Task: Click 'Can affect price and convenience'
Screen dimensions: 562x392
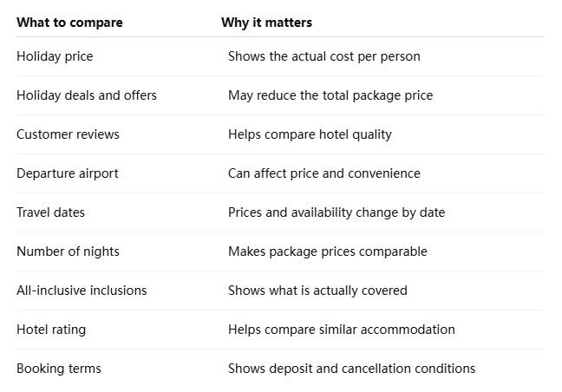Action: pyautogui.click(x=324, y=173)
